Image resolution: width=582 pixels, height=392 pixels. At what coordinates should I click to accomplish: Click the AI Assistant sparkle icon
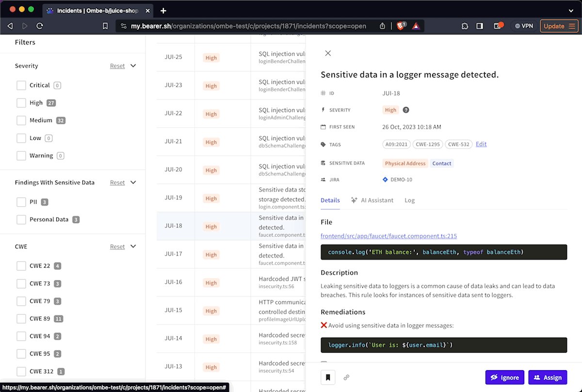pyautogui.click(x=355, y=200)
